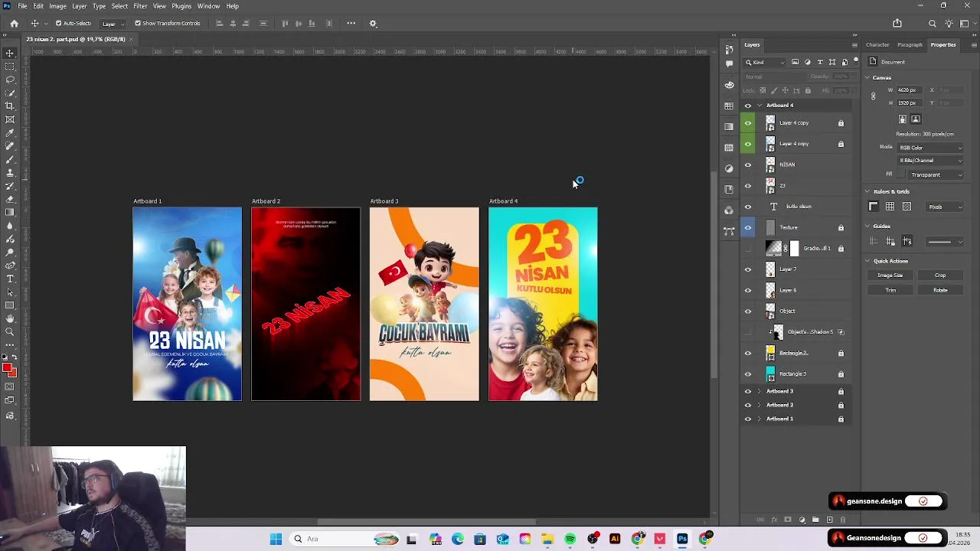Hide the Rectangle 3 layer
The image size is (980, 551).
click(748, 374)
